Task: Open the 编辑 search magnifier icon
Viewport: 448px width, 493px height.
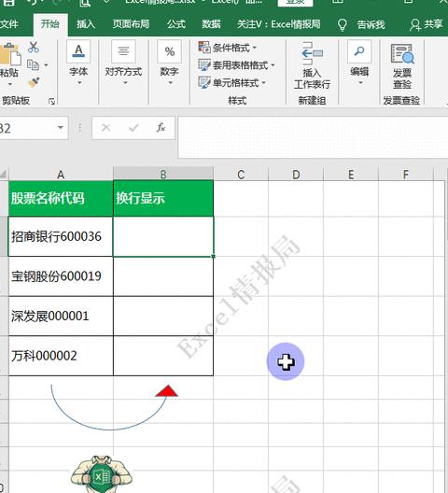Action: (359, 51)
